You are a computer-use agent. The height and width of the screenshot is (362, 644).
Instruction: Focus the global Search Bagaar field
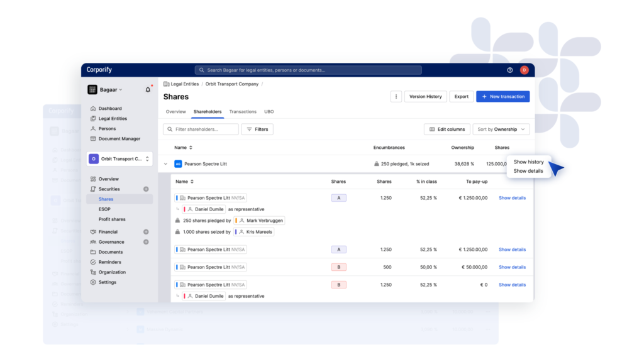click(308, 70)
